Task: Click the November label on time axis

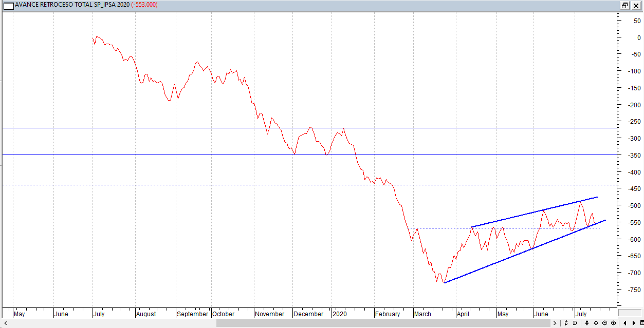Action: click(x=270, y=314)
